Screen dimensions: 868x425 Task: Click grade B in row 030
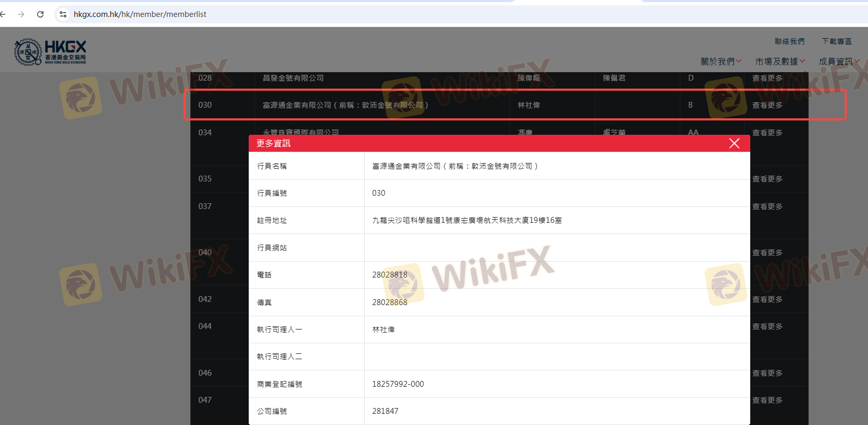[x=690, y=105]
